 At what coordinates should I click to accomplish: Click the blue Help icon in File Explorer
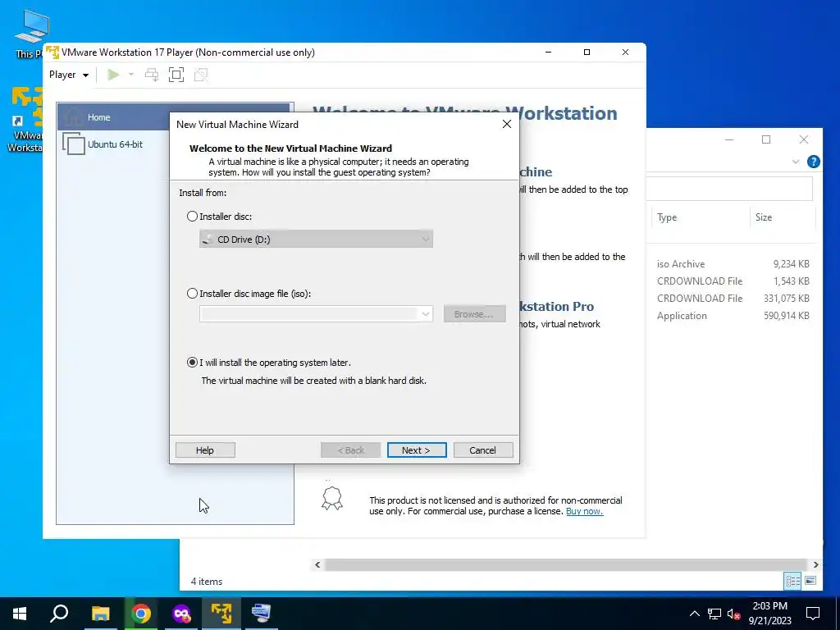click(813, 162)
